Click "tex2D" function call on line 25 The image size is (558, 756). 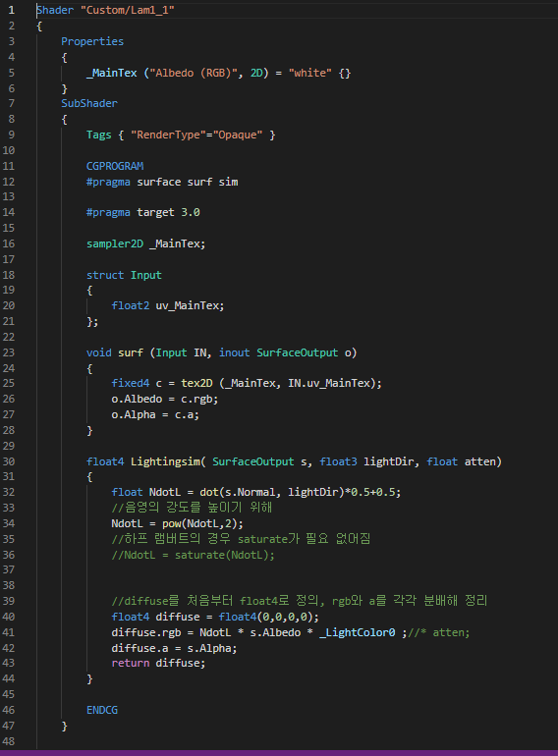[196, 383]
